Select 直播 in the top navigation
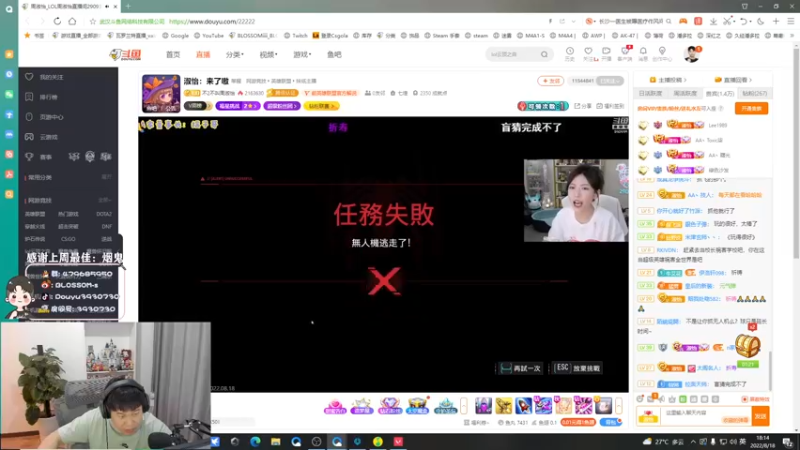 coord(203,55)
